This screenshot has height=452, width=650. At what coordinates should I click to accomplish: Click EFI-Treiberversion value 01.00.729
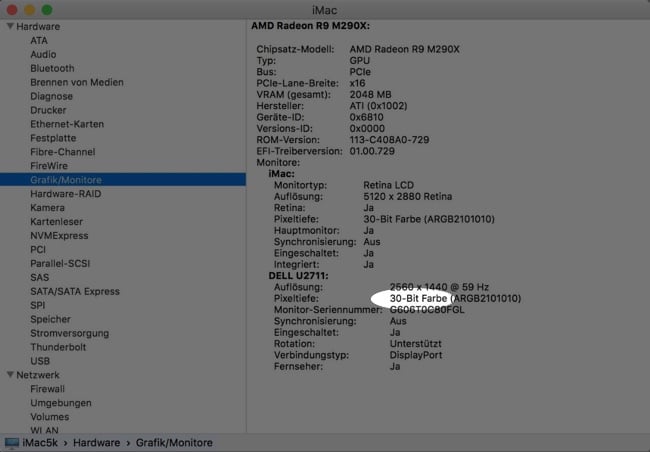372,151
